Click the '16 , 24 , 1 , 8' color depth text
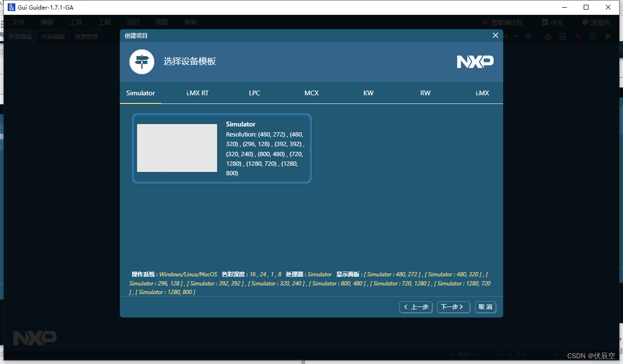This screenshot has height=364, width=623. click(265, 274)
